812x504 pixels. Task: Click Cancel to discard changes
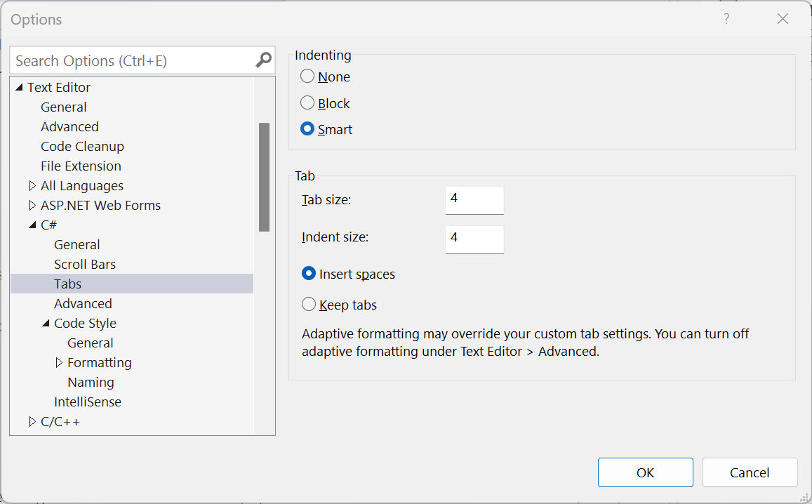tap(750, 472)
